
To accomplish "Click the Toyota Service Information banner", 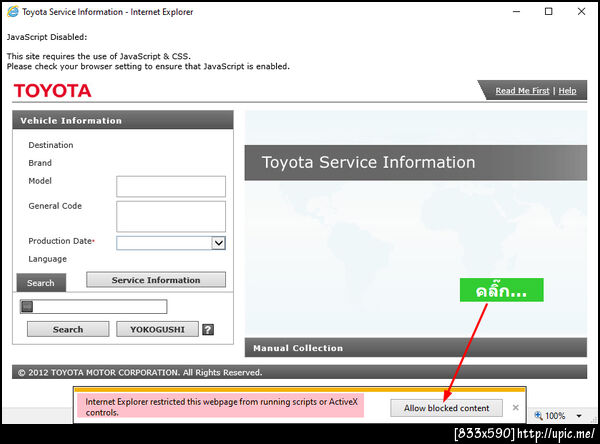I will click(416, 163).
